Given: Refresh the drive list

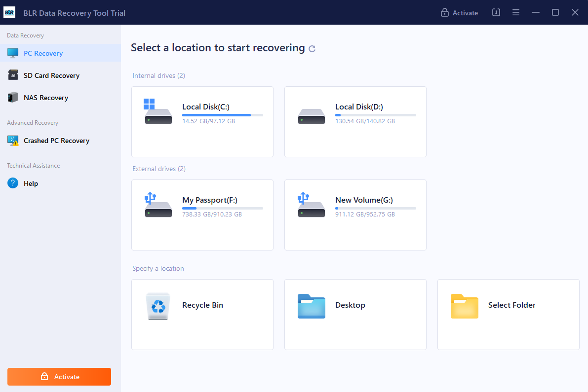Looking at the screenshot, I should click(x=312, y=48).
